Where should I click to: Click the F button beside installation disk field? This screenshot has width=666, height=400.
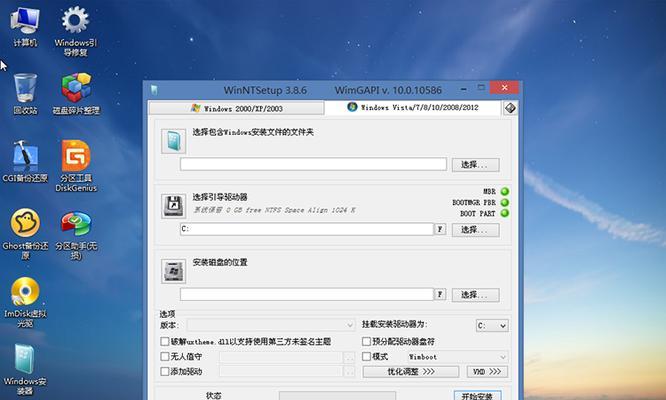[440, 294]
